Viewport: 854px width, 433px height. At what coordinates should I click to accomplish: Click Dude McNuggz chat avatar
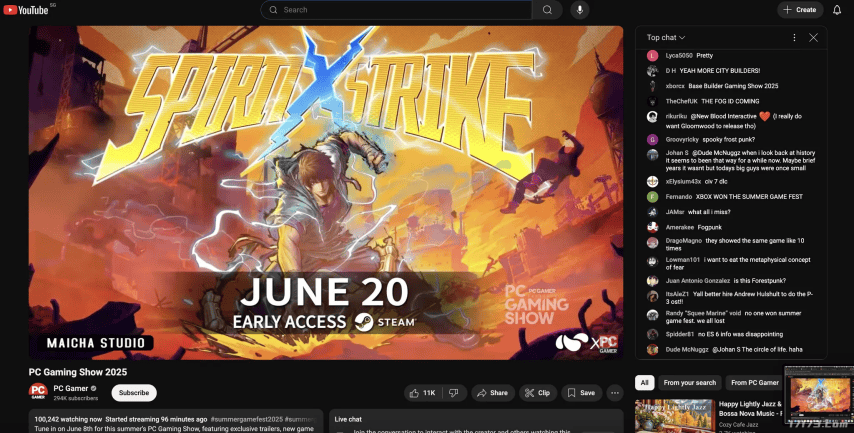coord(652,350)
